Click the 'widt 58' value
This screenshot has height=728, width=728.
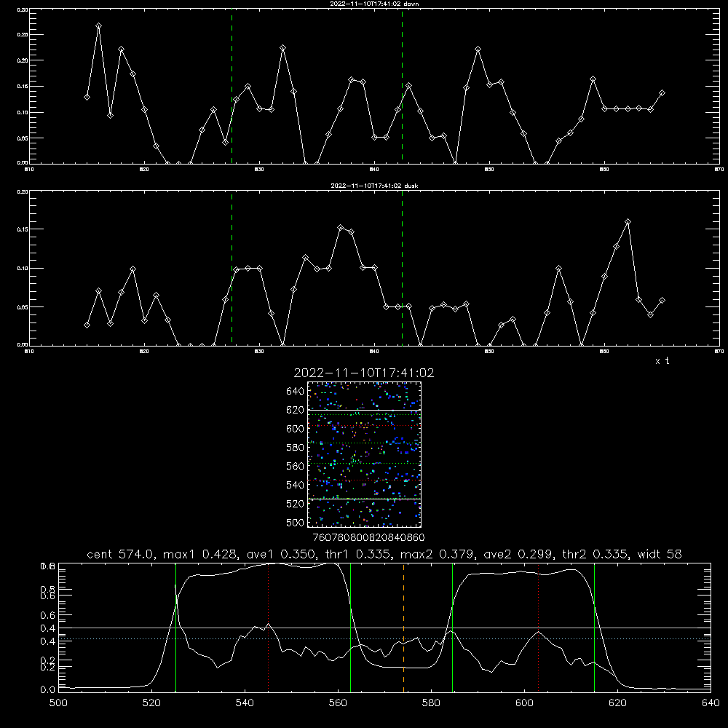pyautogui.click(x=660, y=554)
